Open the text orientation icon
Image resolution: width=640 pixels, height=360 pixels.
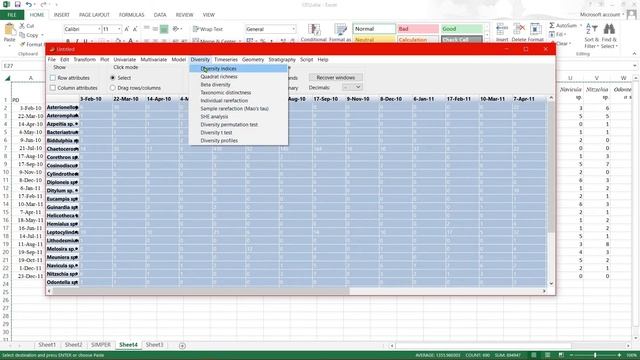176,29
